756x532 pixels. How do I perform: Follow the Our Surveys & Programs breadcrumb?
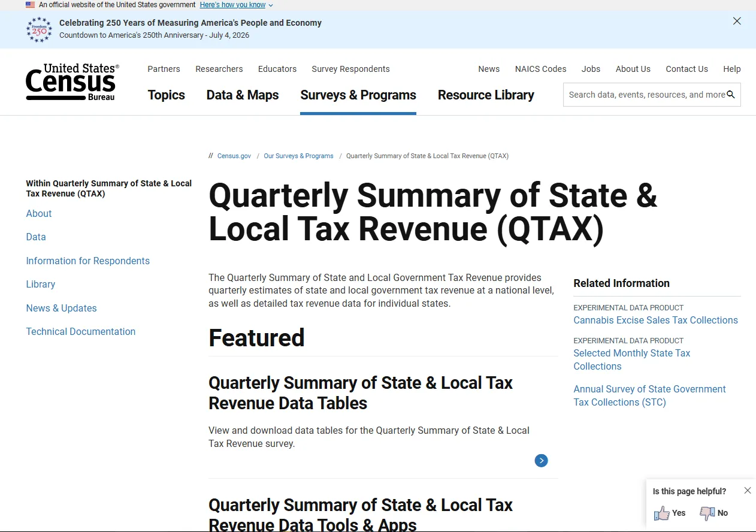(x=298, y=156)
